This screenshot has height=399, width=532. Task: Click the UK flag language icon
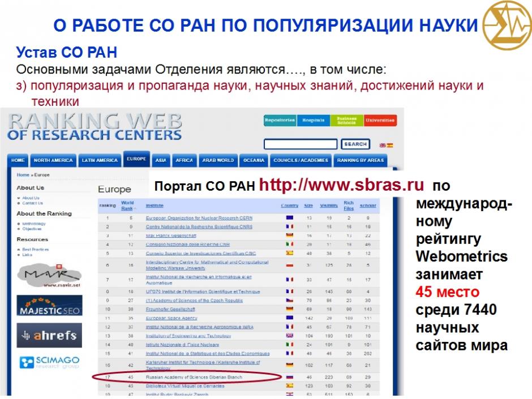[383, 145]
